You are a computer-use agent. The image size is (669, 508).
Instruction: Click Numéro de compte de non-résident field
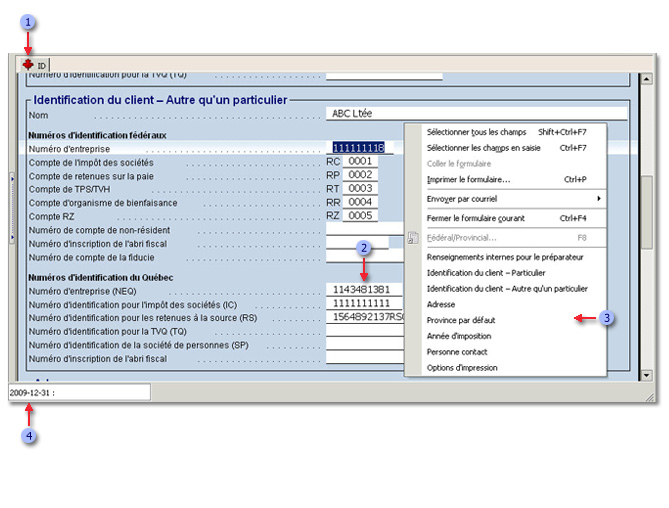[x=365, y=229]
